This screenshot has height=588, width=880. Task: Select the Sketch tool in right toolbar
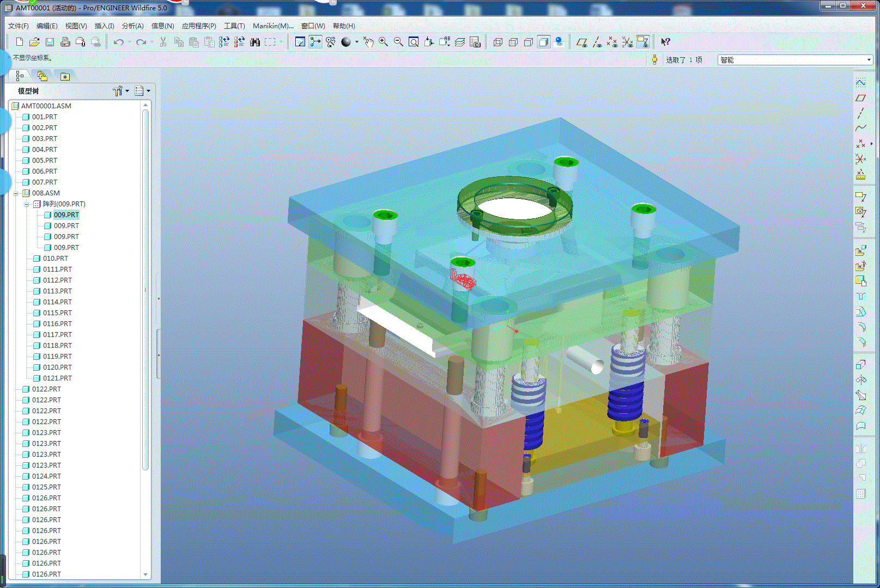tap(860, 82)
